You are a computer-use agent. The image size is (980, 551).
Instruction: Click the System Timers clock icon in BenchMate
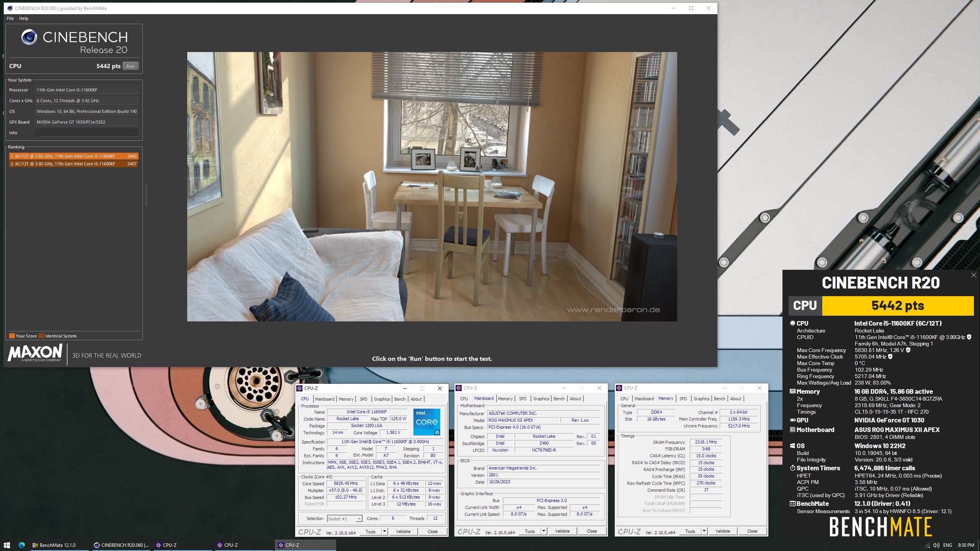point(792,468)
